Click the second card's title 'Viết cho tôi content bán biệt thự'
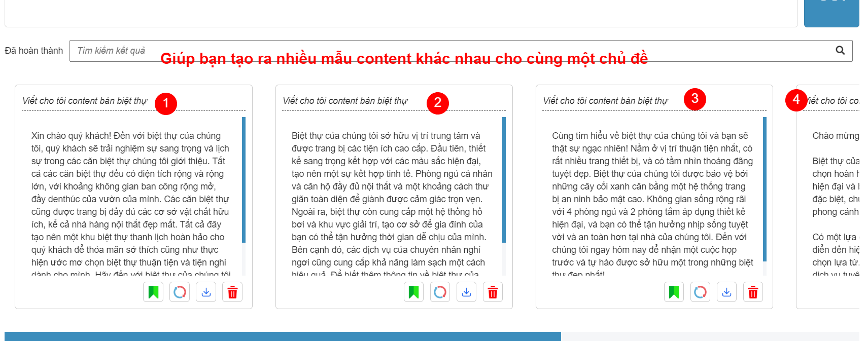The height and width of the screenshot is (341, 868). [x=345, y=101]
